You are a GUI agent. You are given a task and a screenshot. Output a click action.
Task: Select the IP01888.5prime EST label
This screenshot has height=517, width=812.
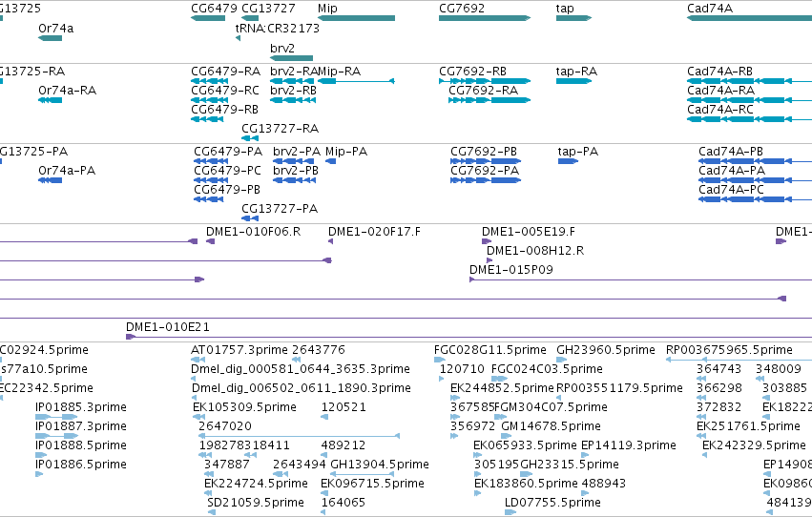(81, 445)
